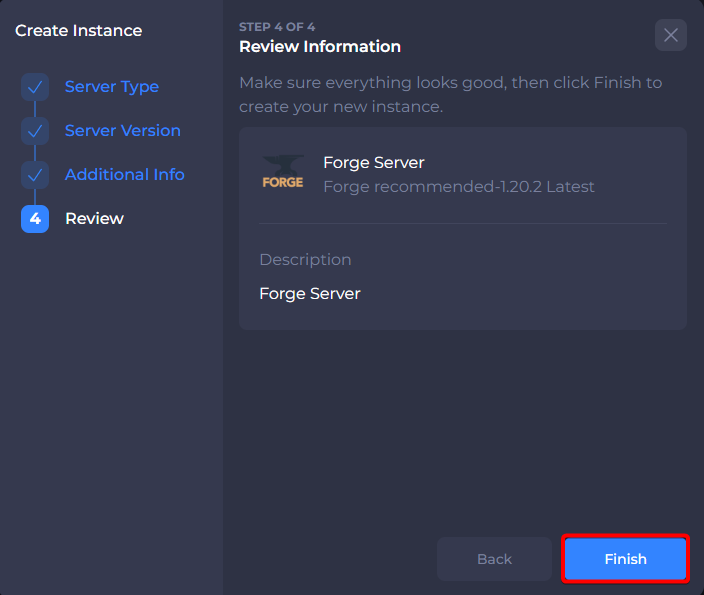Click the Forge Server instance title
Screen dimensions: 704x595
tap(373, 163)
